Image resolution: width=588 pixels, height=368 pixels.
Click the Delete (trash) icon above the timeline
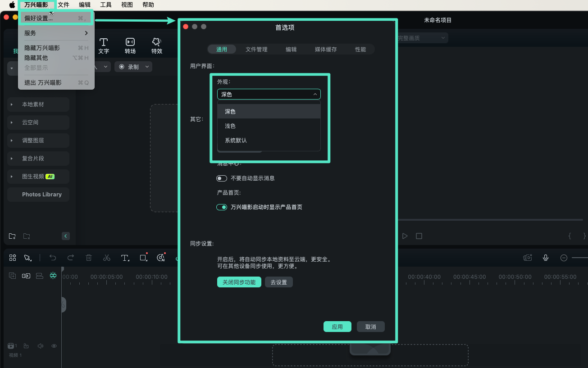(89, 257)
